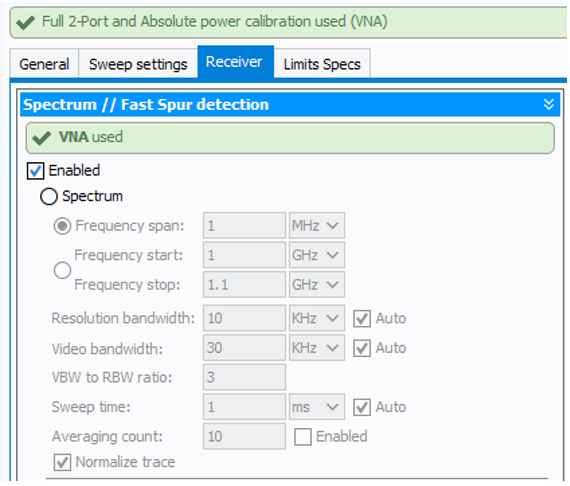Open the Sweep settings tab
Screen dimensions: 570x486
[x=138, y=64]
